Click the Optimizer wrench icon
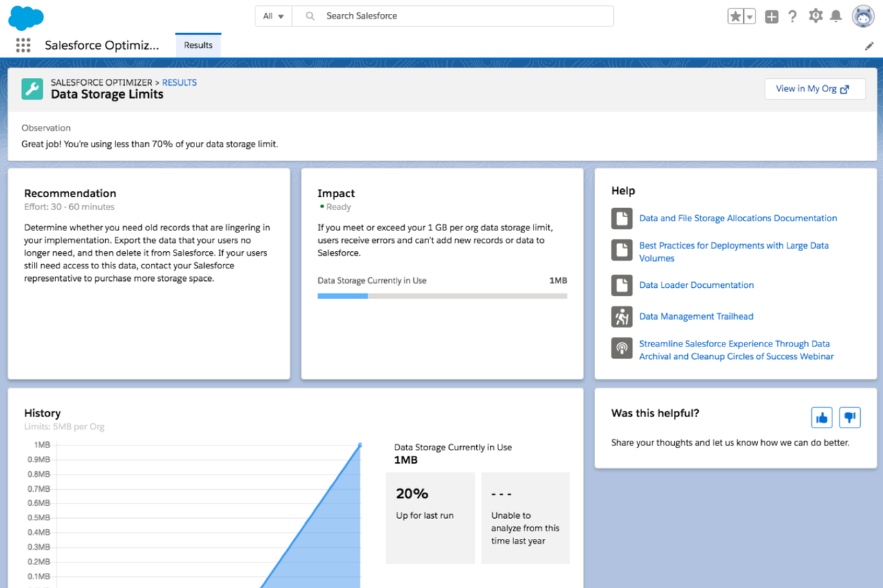Screen dimensions: 883x588 [x=32, y=89]
